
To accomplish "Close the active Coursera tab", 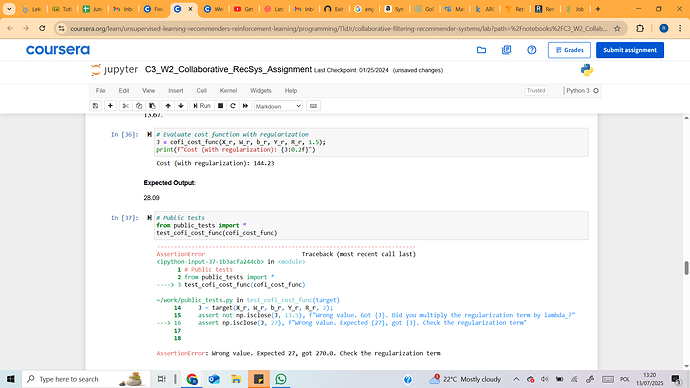I will point(191,9).
